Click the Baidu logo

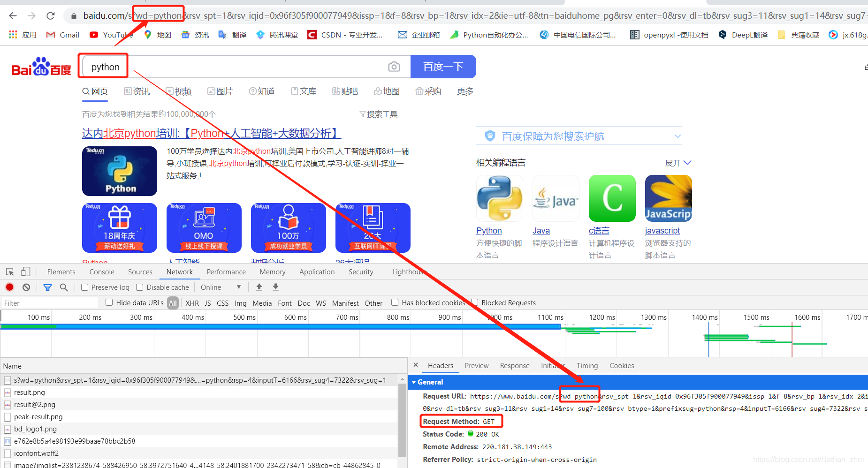click(41, 67)
